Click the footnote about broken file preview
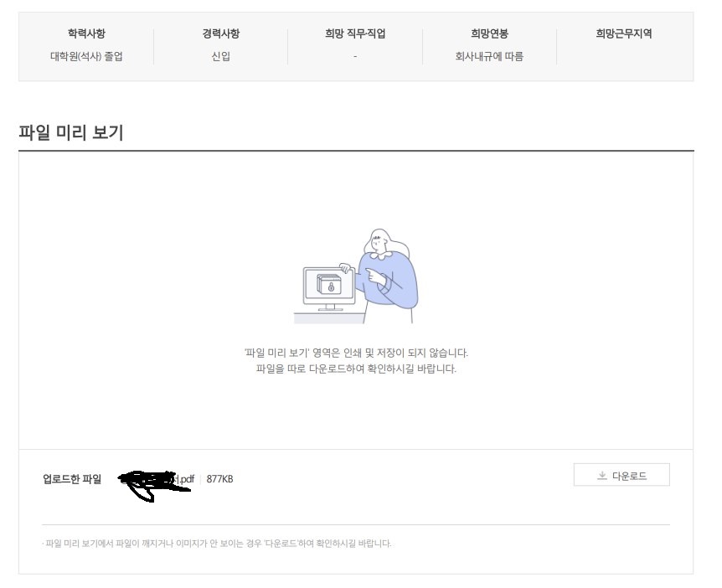 216,544
